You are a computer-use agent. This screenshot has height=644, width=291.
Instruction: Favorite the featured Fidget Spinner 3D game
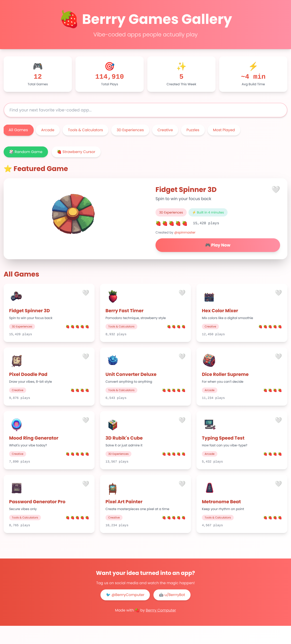[276, 189]
